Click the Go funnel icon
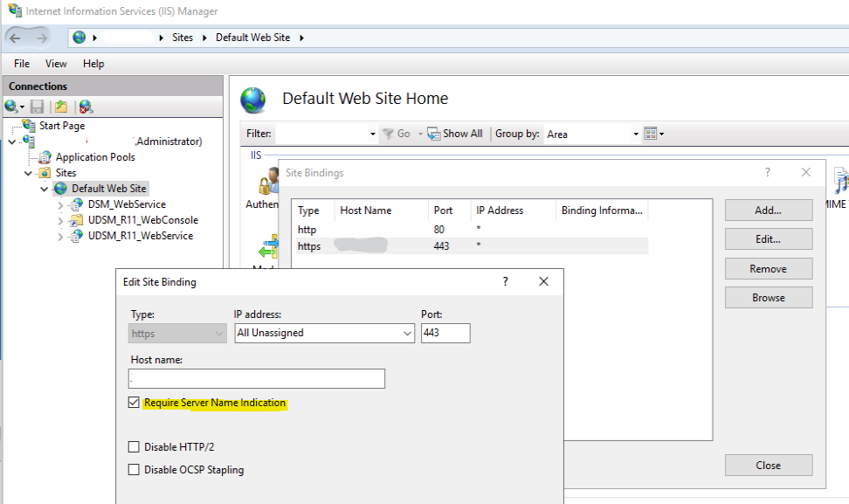 [x=388, y=134]
